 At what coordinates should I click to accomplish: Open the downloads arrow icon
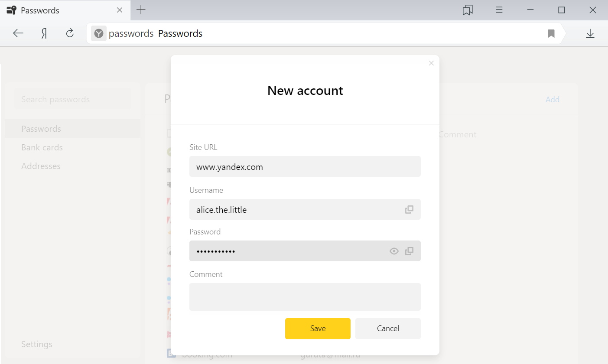[x=590, y=34]
